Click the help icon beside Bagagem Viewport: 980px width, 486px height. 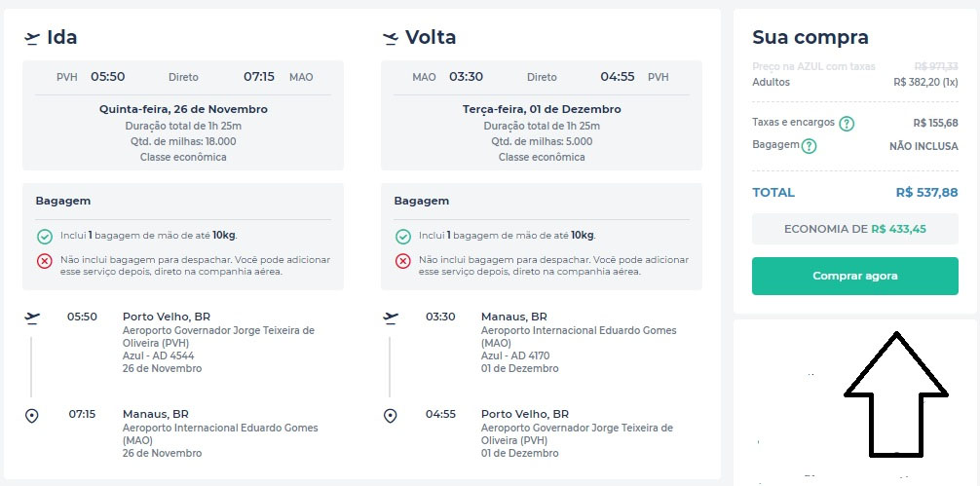[809, 146]
